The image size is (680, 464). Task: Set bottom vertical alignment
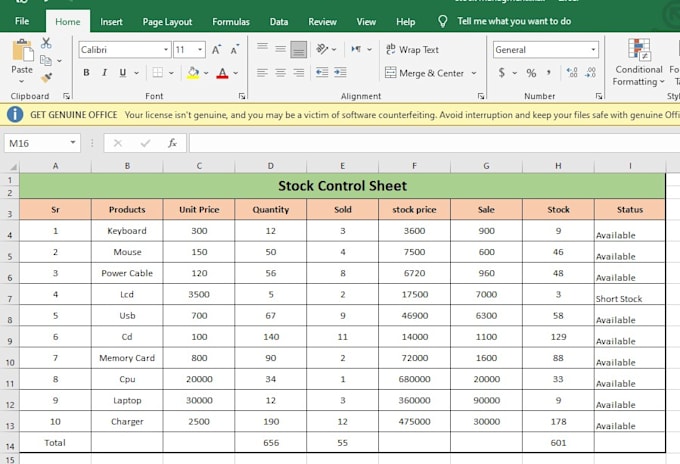[x=298, y=49]
